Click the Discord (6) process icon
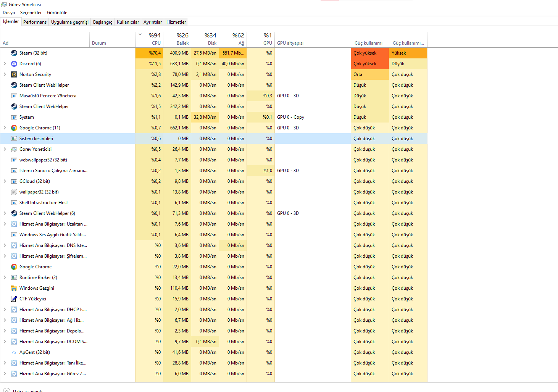 14,64
